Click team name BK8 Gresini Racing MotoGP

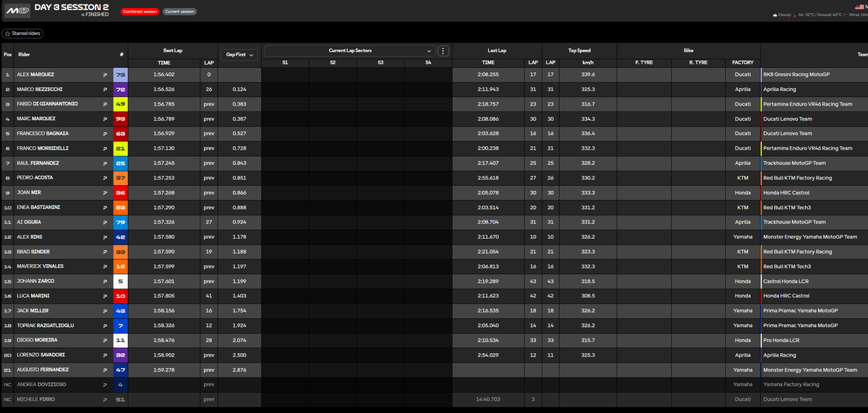[795, 74]
